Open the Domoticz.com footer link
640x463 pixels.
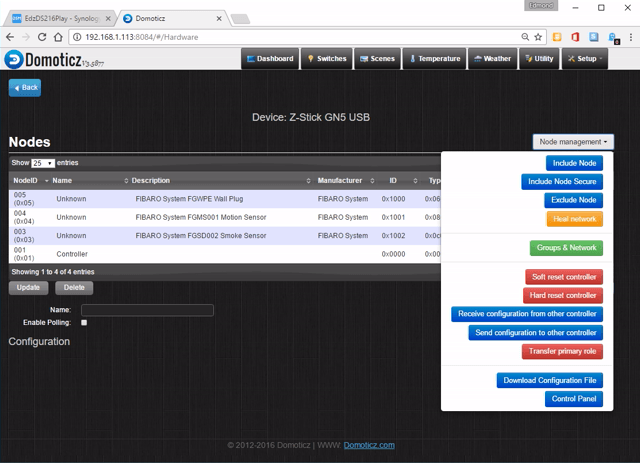[x=369, y=445]
